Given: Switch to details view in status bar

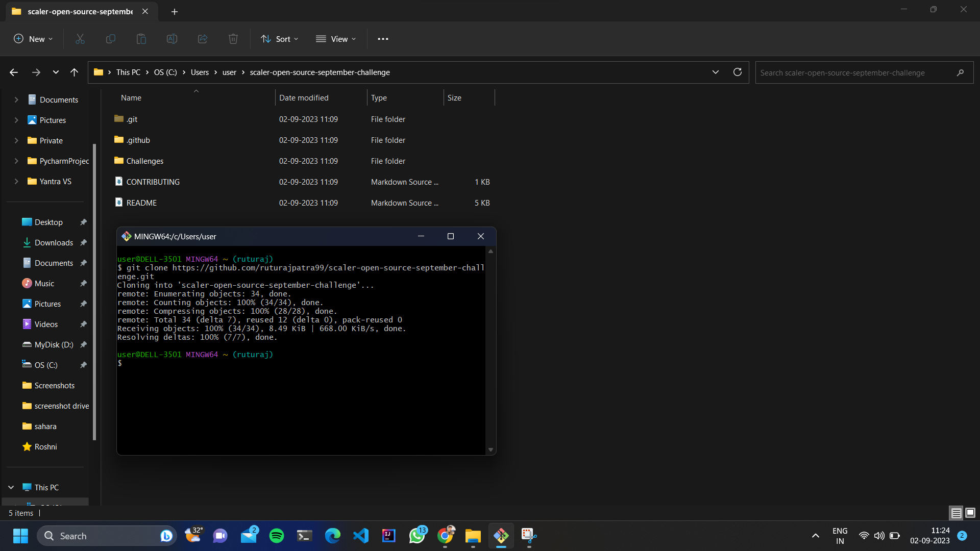Looking at the screenshot, I should (x=955, y=513).
